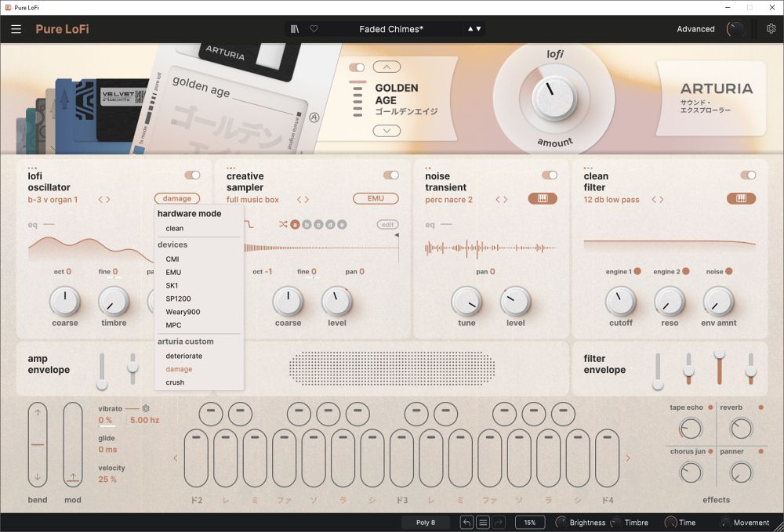This screenshot has width=784, height=532.
Task: Open the Faded Chimes preset name list
Action: click(x=391, y=29)
